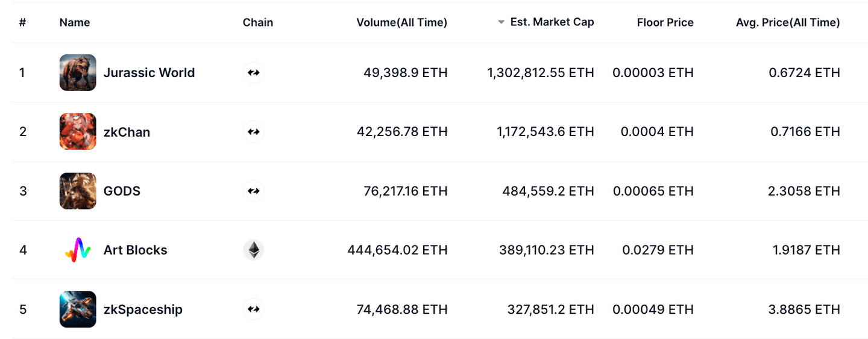Click the GODS collection image
Viewport: 868px width, 339px height.
click(x=78, y=191)
